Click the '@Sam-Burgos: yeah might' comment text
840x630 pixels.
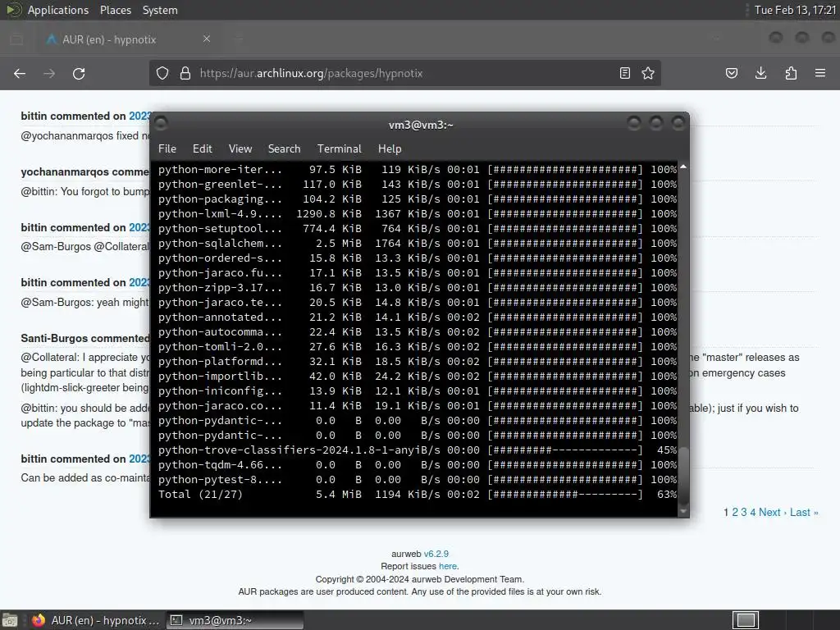tap(84, 302)
